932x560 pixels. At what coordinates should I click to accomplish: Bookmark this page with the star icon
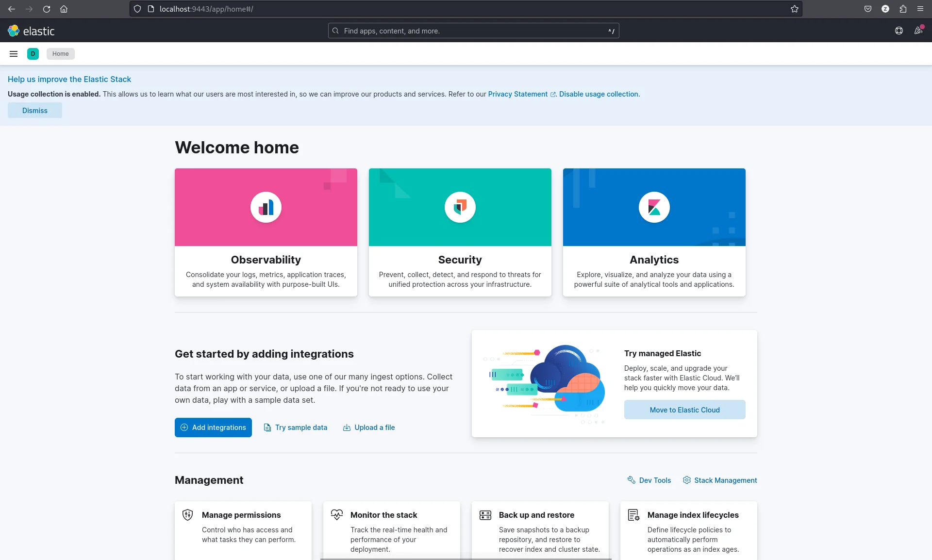[x=794, y=9]
